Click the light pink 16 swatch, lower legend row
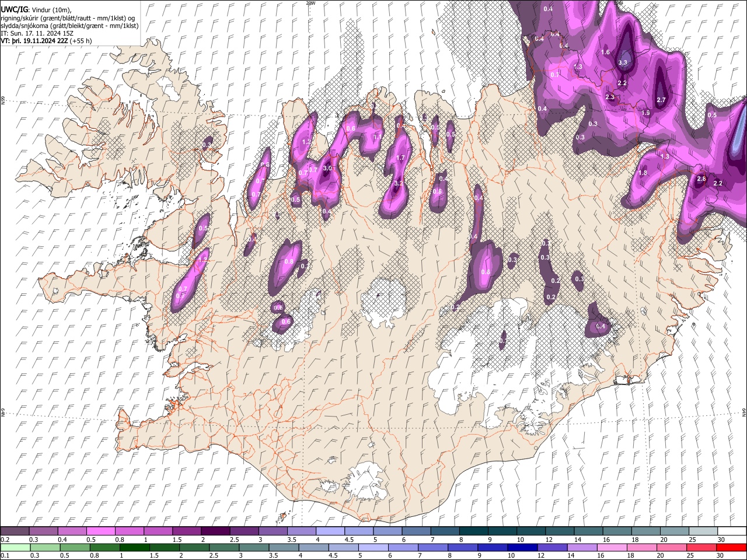This screenshot has width=747, height=560. point(611,547)
